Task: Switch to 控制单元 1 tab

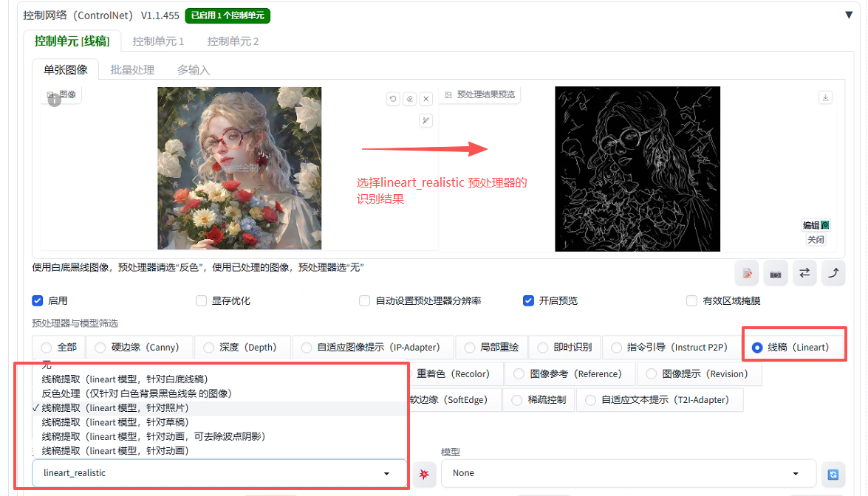Action: 158,41
